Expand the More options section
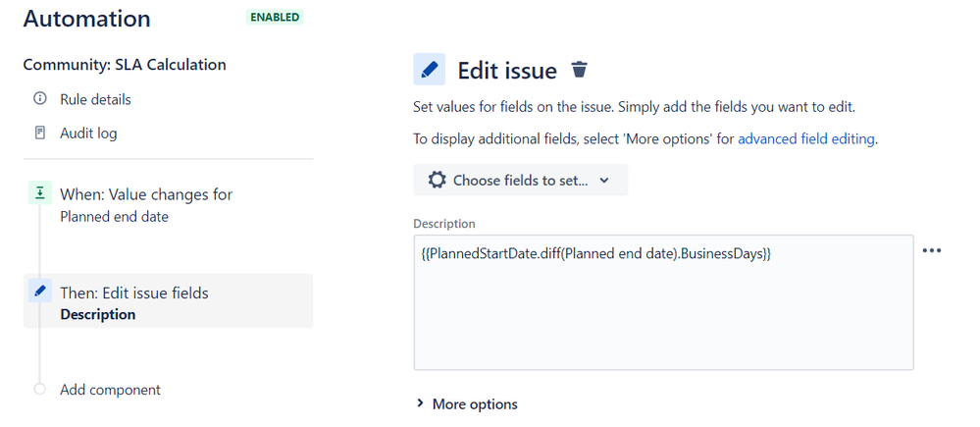 (x=468, y=403)
